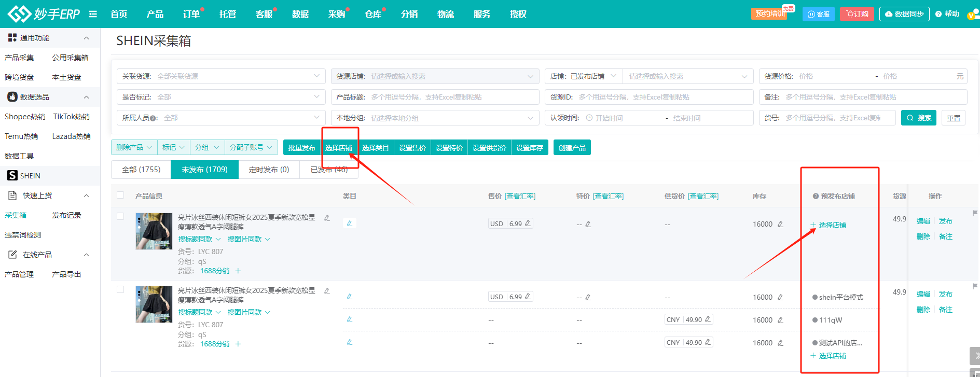Screen dimensions: 980x377
Task: Edit CNY 49.90 supply price in 111qW row
Action: pos(708,319)
